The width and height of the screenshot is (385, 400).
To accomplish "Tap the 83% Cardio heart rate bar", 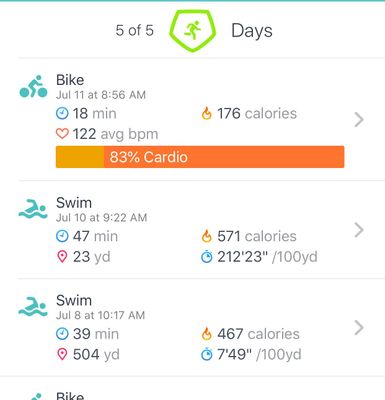I will click(x=200, y=157).
